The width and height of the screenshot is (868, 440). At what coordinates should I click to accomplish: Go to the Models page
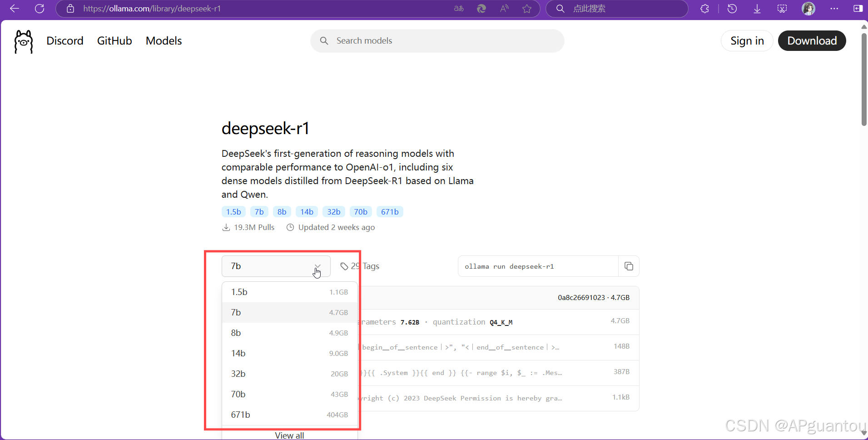click(x=164, y=41)
